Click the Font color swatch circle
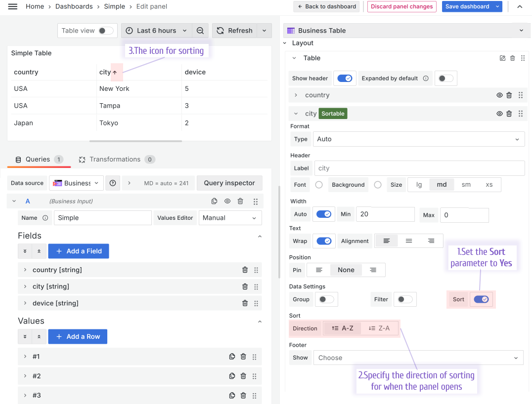This screenshot has height=404, width=532. 319,184
